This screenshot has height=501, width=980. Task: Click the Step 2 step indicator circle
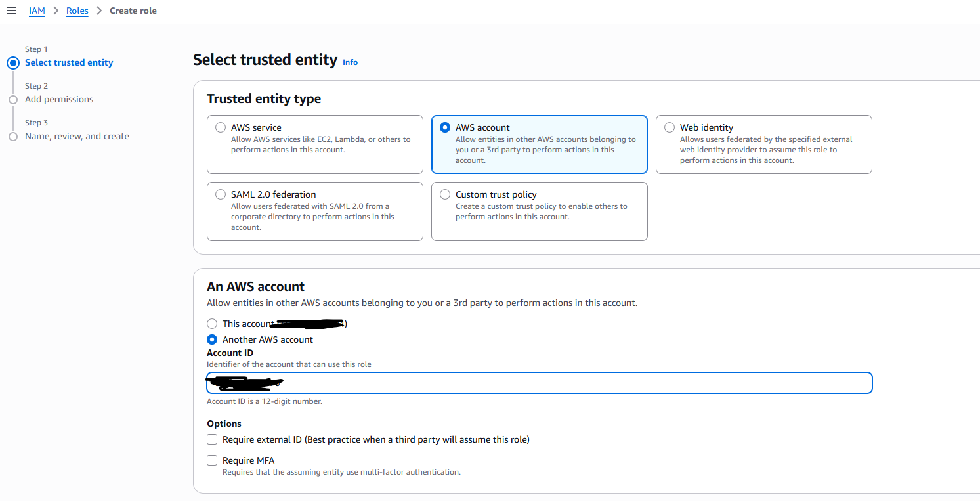coord(13,100)
